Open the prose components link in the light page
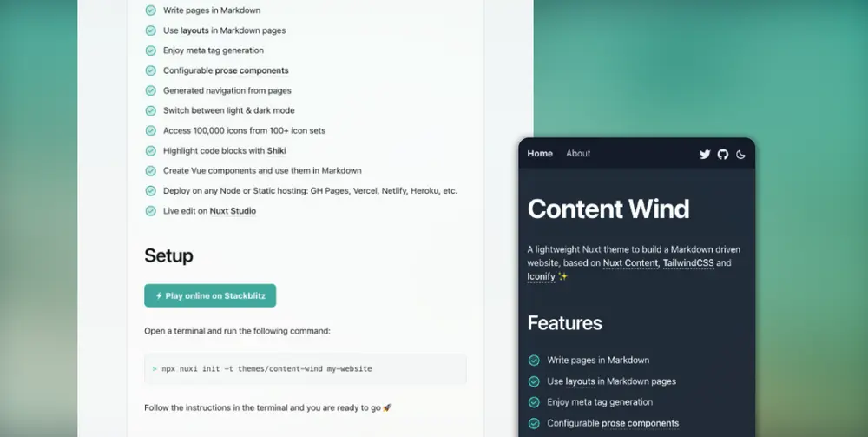The image size is (868, 437). (x=252, y=70)
